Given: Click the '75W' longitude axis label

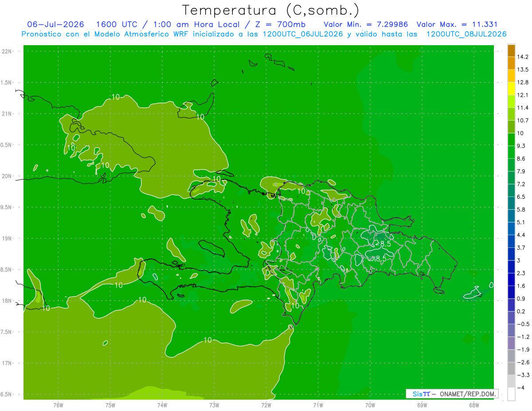Looking at the screenshot, I should (x=110, y=405).
